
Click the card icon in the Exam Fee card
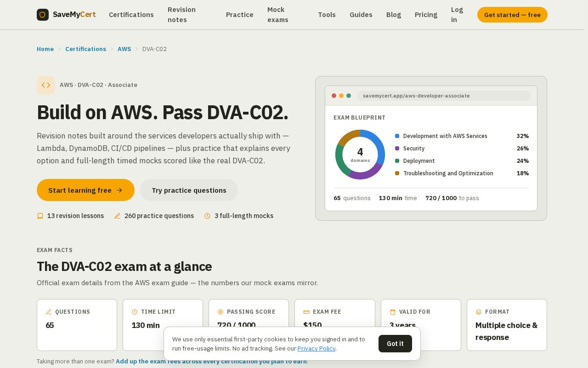306,312
